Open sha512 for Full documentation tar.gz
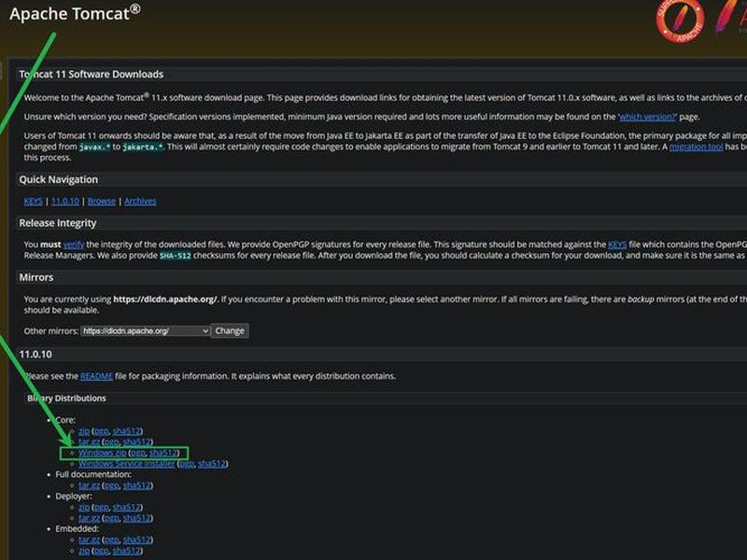Viewport: 747px width, 560px height. point(136,485)
